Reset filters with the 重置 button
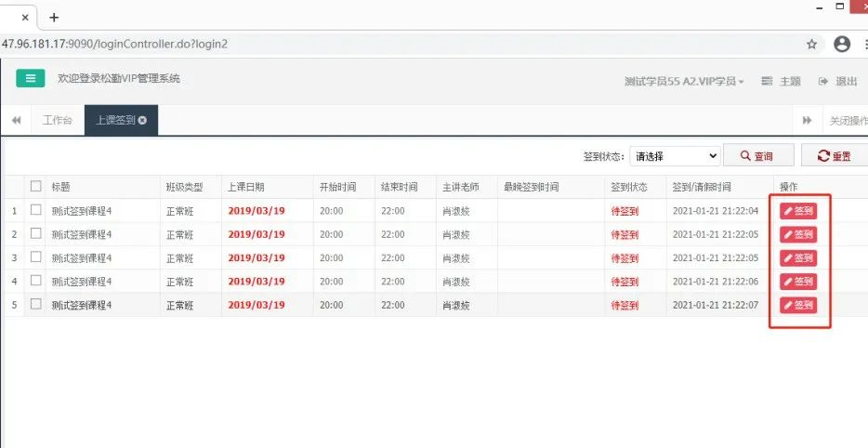The height and width of the screenshot is (448, 868). [835, 155]
